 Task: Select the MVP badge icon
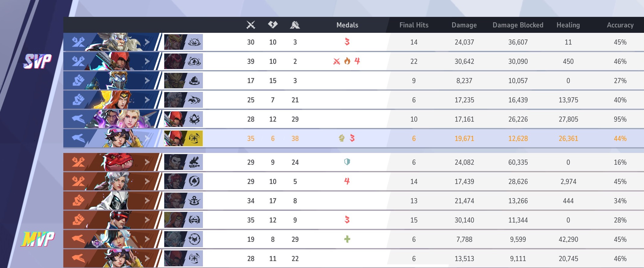[x=38, y=239]
